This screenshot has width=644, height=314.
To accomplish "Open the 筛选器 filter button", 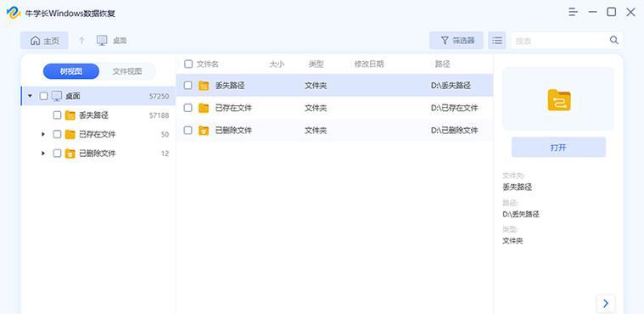I will pyautogui.click(x=456, y=40).
